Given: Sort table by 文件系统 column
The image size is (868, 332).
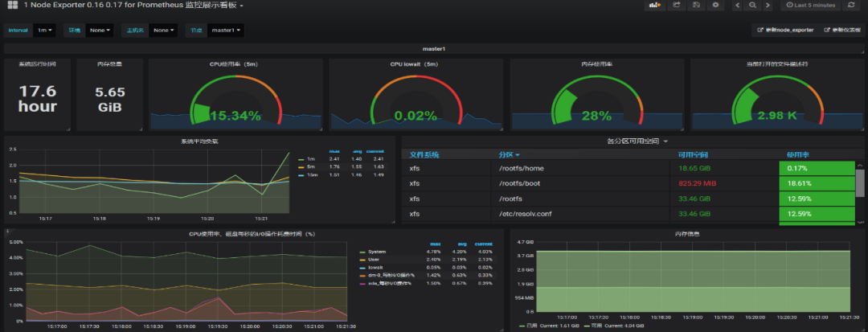Looking at the screenshot, I should point(424,155).
